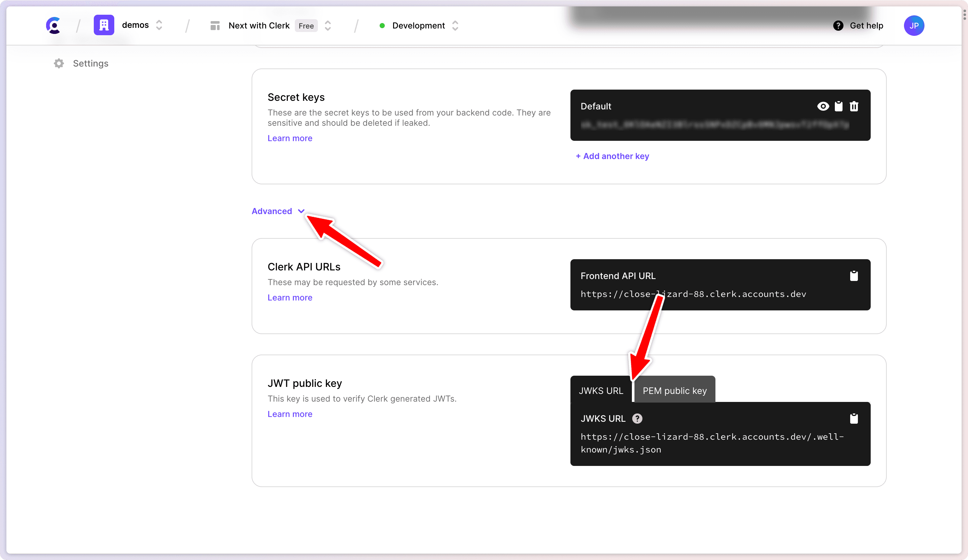Screen dimensions: 968x560
Task: Open the demos organization icon
Action: click(x=104, y=25)
